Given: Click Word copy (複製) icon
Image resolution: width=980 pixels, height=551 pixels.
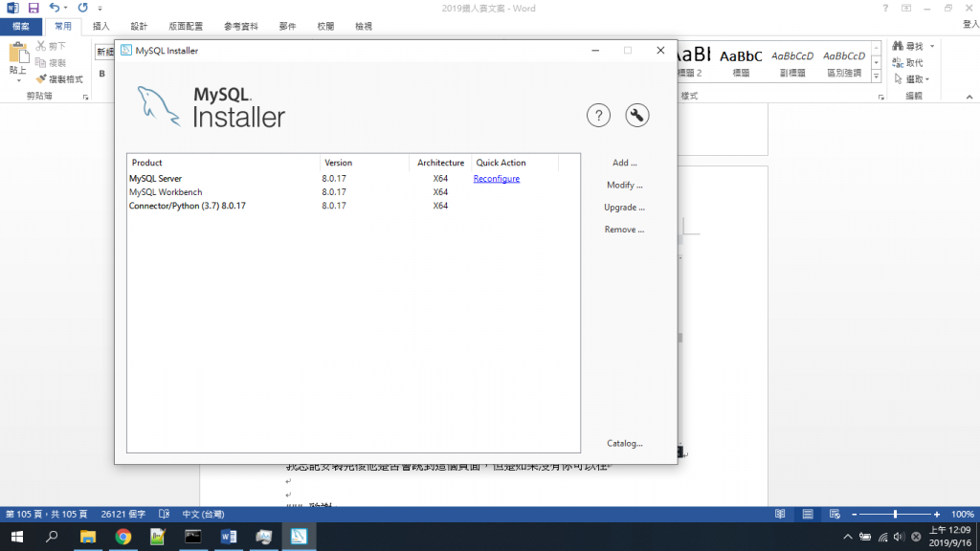Looking at the screenshot, I should (x=40, y=62).
